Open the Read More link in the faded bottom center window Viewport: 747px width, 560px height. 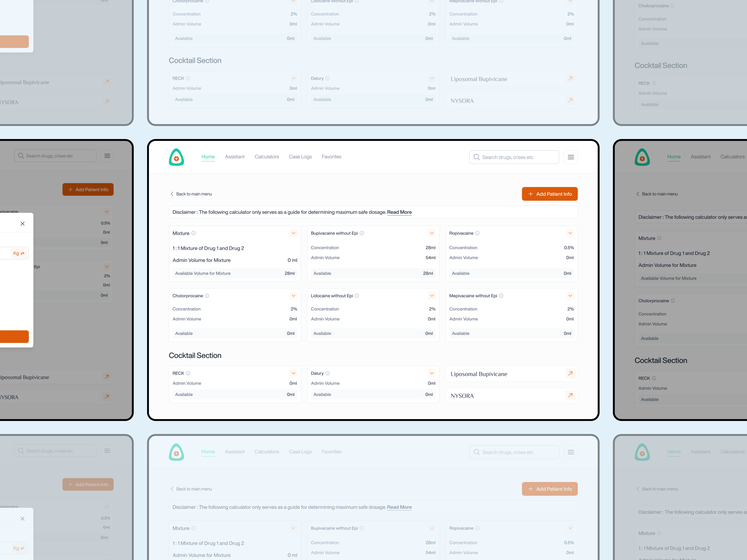click(x=399, y=507)
